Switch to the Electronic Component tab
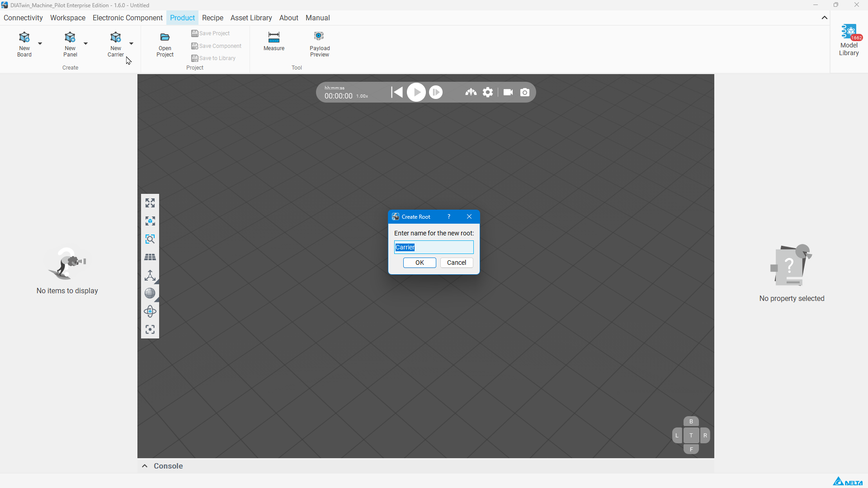The image size is (868, 488). [127, 18]
